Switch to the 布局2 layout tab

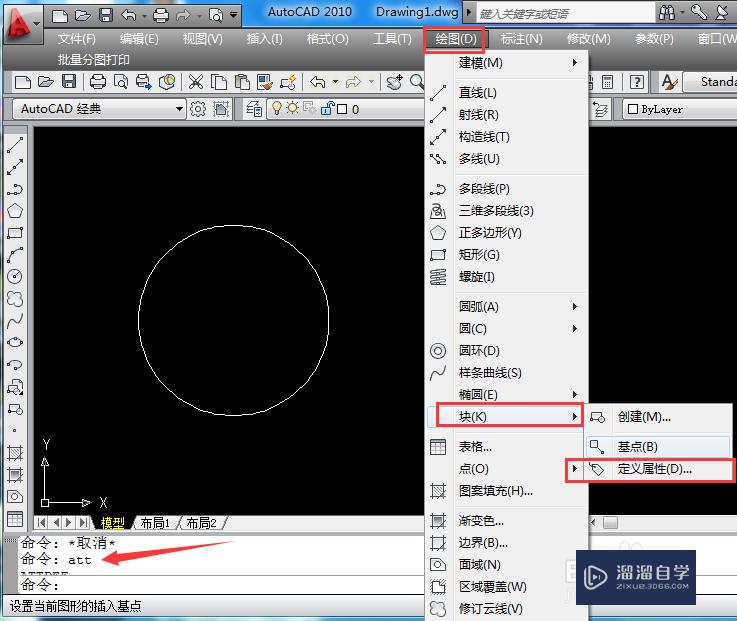coord(202,523)
